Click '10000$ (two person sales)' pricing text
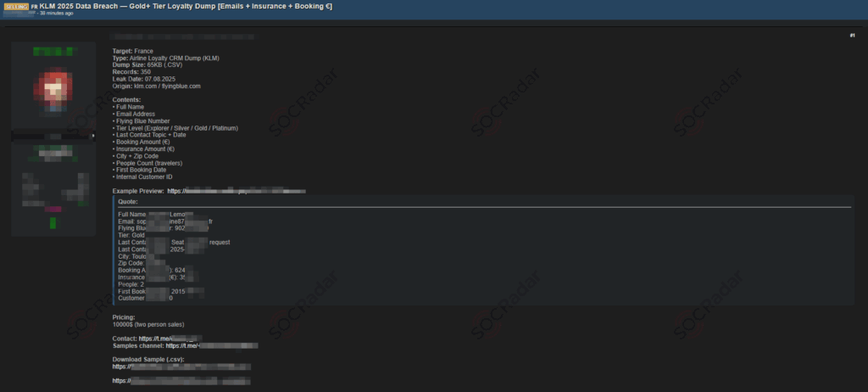The image size is (868, 392). point(148,324)
